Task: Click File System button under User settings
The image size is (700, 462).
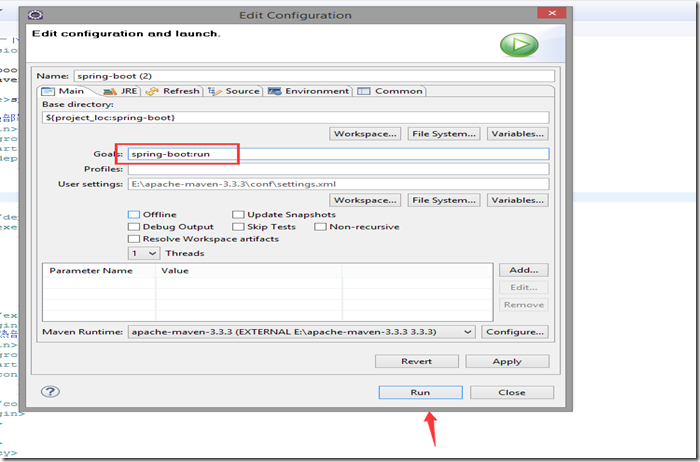Action: (x=444, y=200)
